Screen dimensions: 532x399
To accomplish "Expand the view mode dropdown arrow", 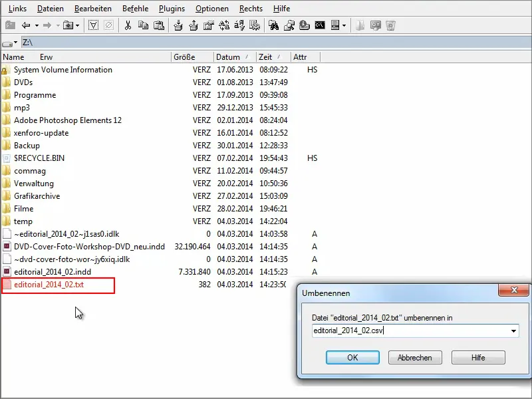I will coord(344,25).
